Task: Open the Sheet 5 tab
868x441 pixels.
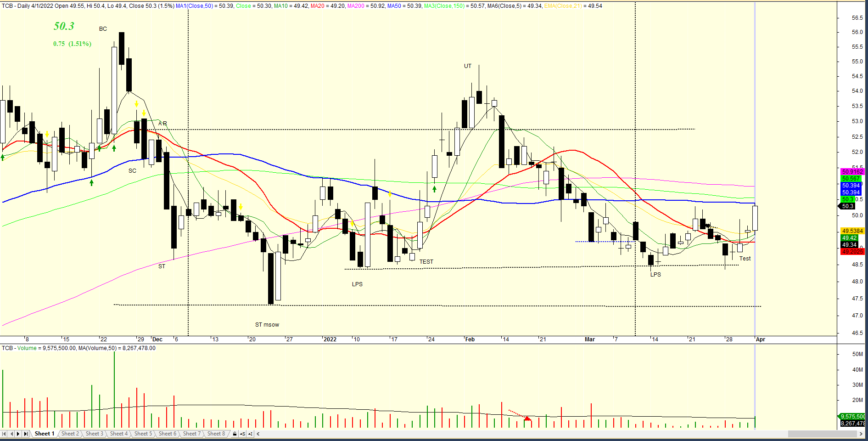Action: pyautogui.click(x=143, y=434)
